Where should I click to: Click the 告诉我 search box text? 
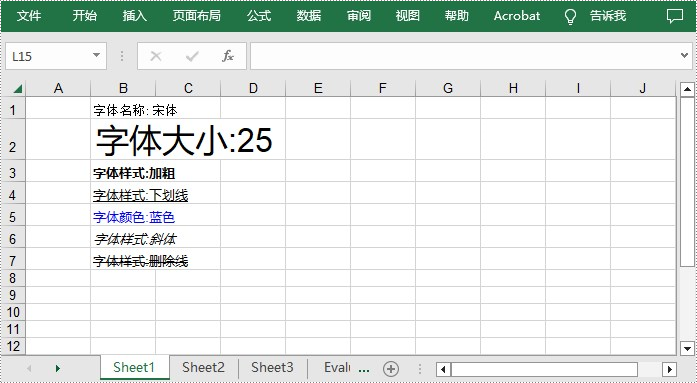pos(608,16)
